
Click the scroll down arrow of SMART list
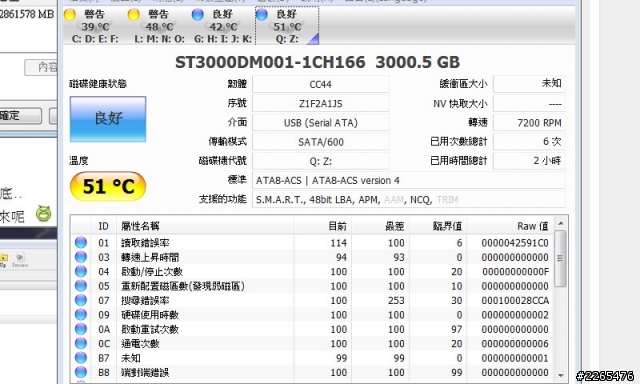[x=560, y=375]
